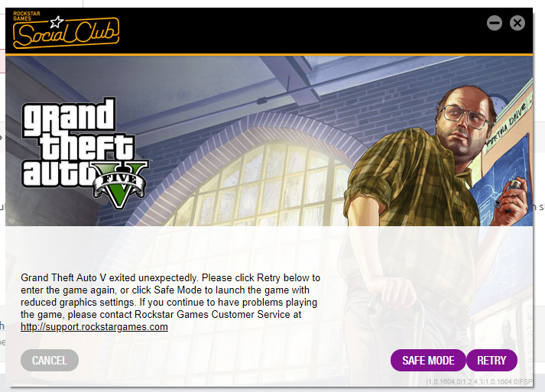The width and height of the screenshot is (545, 392).
Task: Click the Retry button
Action: click(491, 361)
